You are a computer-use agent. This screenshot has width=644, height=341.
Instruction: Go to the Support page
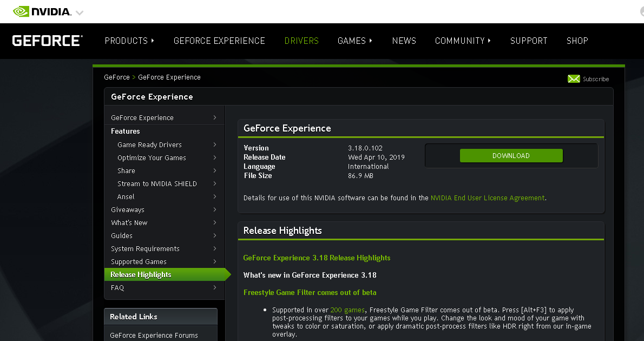529,41
